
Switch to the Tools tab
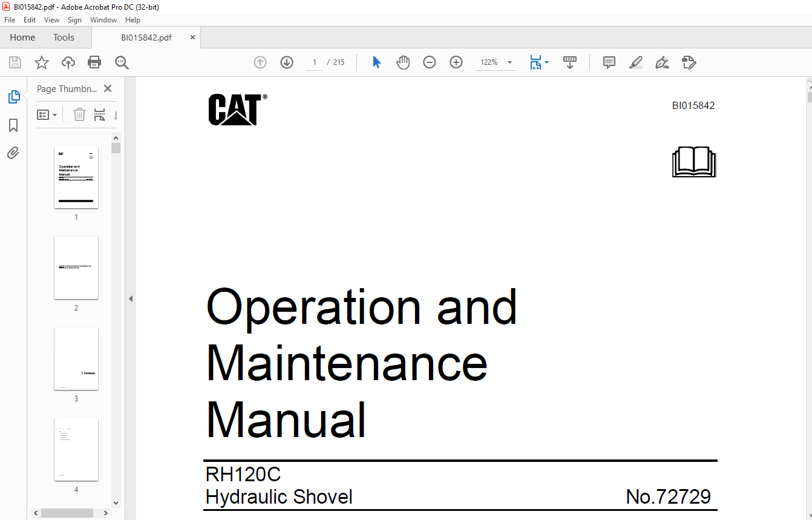tap(64, 38)
